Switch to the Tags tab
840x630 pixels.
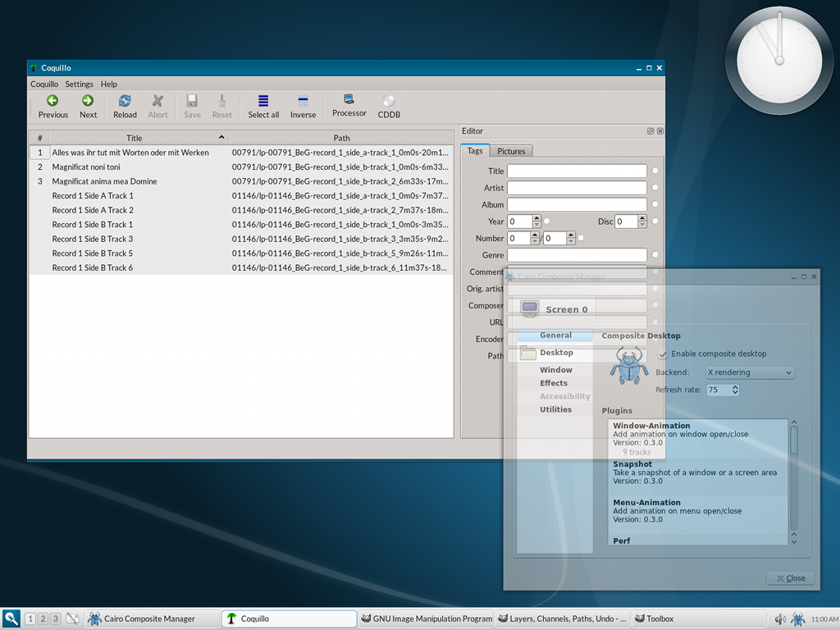point(475,151)
